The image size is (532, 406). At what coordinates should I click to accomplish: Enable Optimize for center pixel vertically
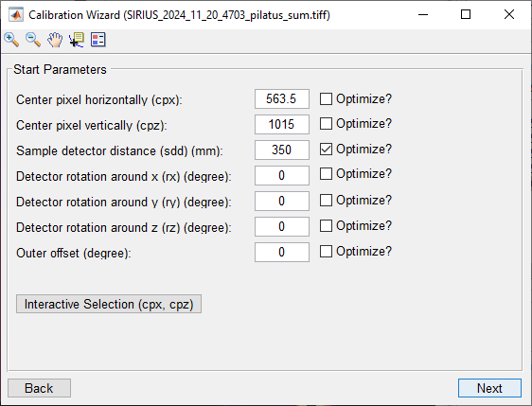click(x=326, y=123)
